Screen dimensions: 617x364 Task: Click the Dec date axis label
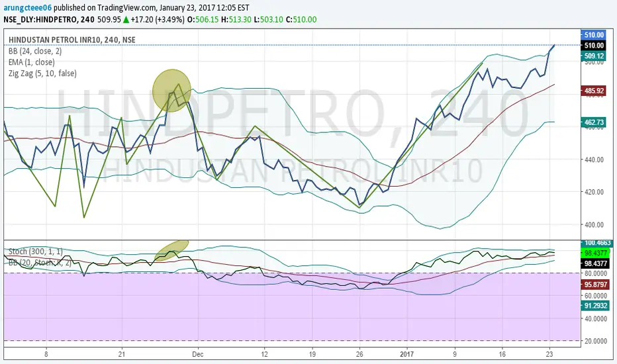pyautogui.click(x=198, y=354)
